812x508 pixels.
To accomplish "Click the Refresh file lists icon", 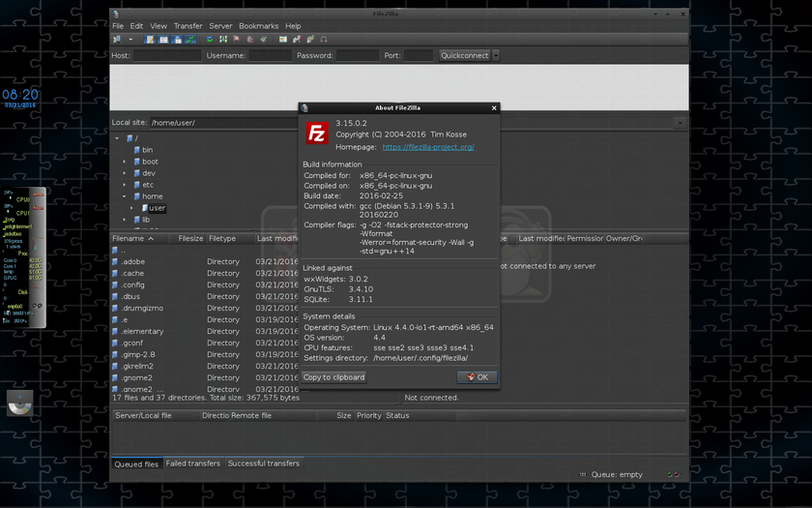I will tap(210, 40).
